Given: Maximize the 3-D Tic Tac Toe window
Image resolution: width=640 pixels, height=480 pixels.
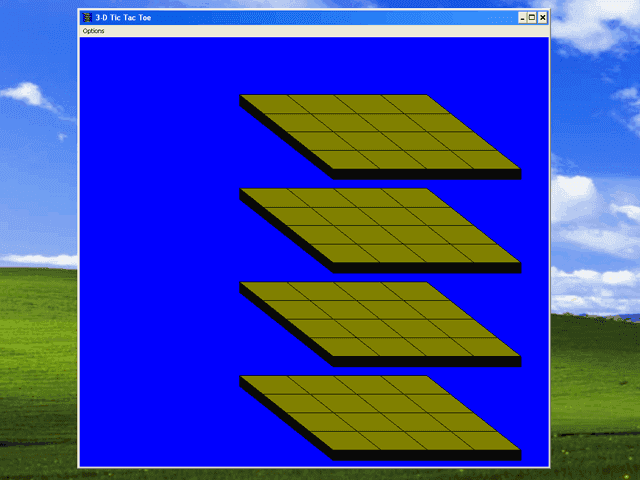Looking at the screenshot, I should (x=532, y=18).
